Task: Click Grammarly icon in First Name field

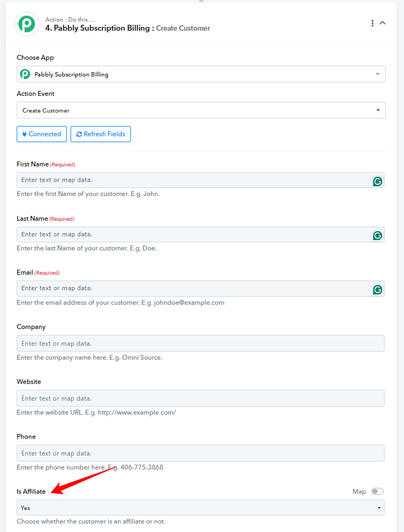Action: pos(378,181)
